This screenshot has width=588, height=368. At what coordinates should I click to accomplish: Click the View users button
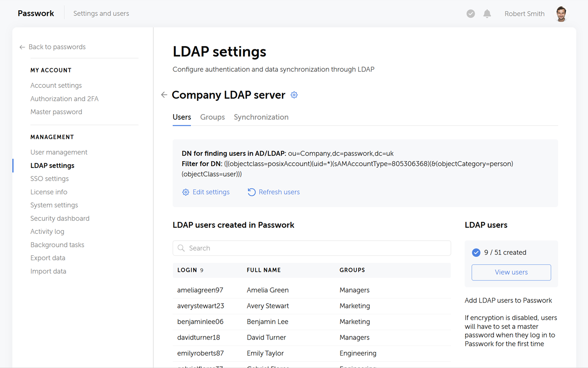511,272
